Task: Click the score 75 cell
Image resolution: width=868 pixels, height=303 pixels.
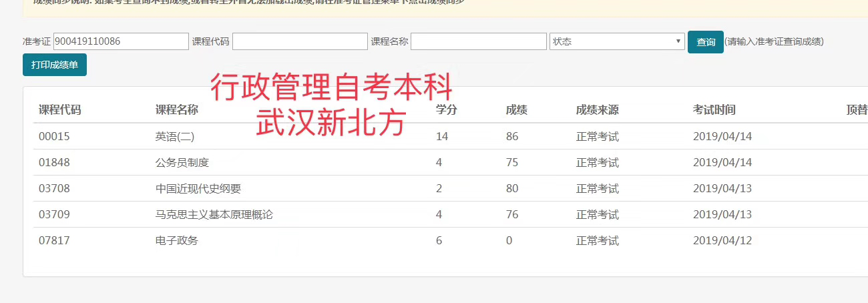Action: click(x=512, y=162)
